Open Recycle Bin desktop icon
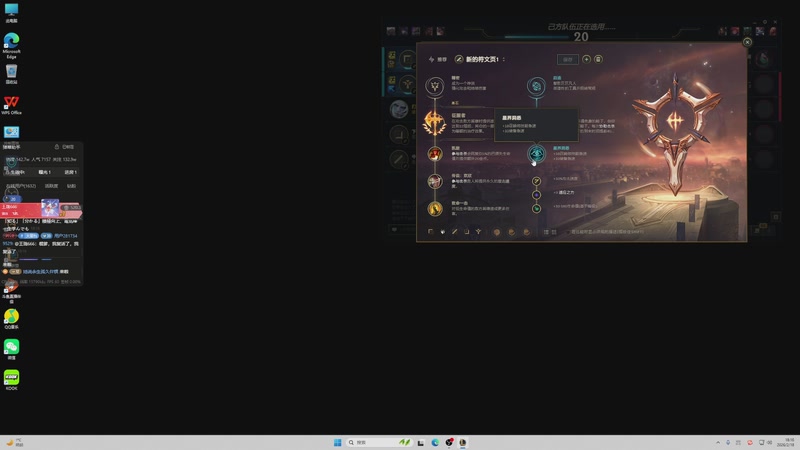This screenshot has width=800, height=450. pos(11,74)
